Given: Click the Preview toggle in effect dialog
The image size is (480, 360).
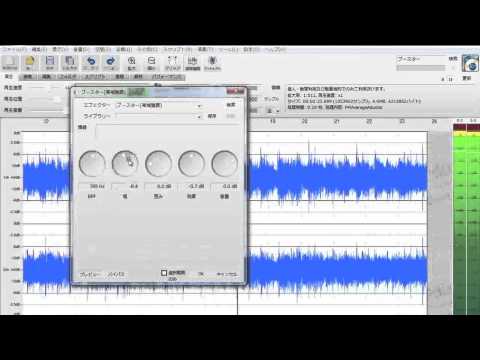Looking at the screenshot, I should pos(89,274).
